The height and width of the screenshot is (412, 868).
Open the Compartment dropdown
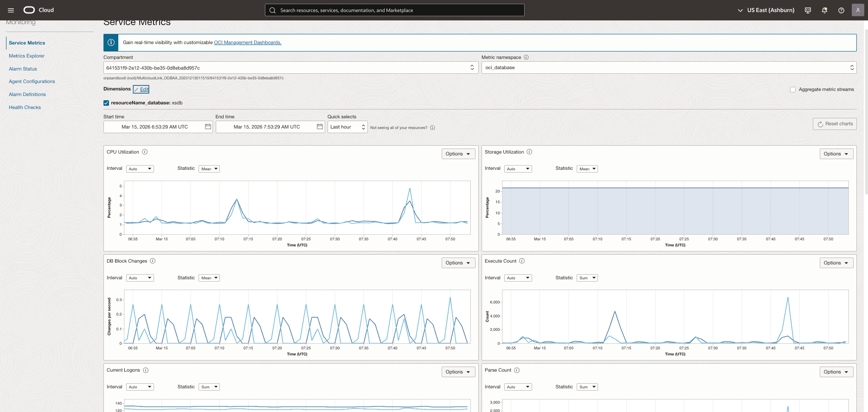291,68
